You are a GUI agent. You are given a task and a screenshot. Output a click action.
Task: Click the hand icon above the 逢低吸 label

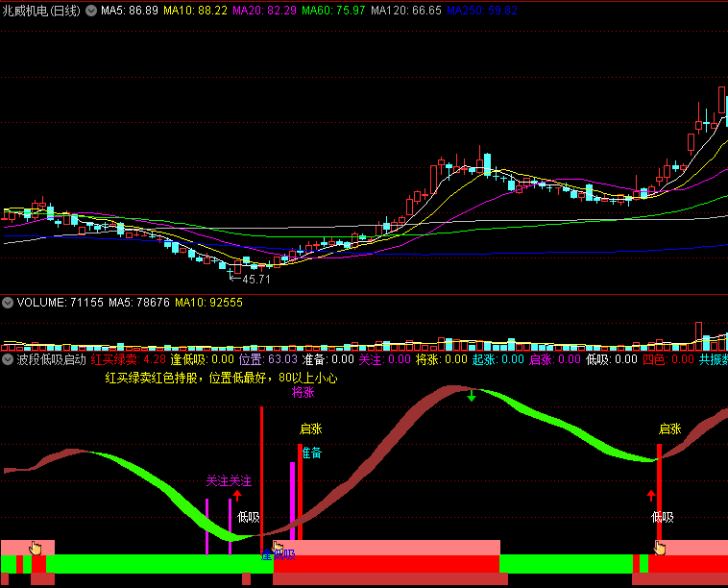278,547
